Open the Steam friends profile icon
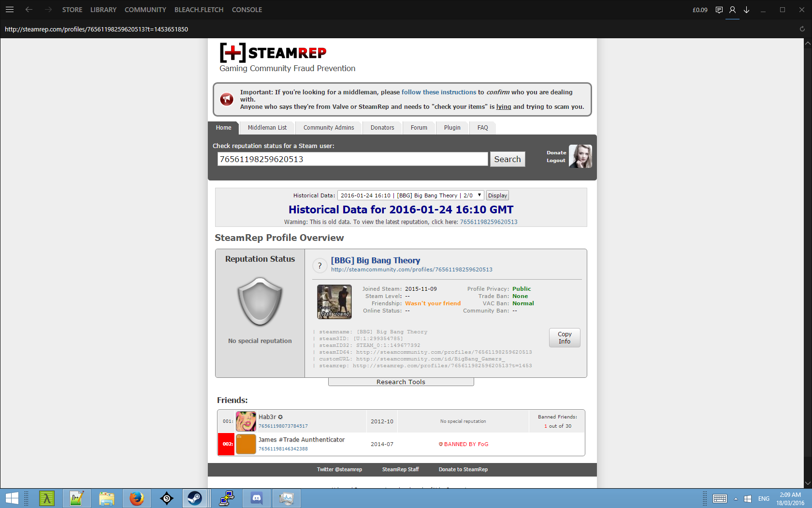The width and height of the screenshot is (812, 508). 733,10
